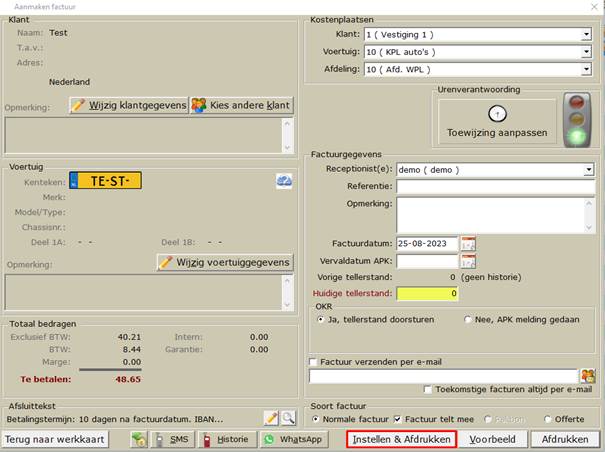
Task: Click the Factuurgegevens Opmerking text area
Action: 490,215
